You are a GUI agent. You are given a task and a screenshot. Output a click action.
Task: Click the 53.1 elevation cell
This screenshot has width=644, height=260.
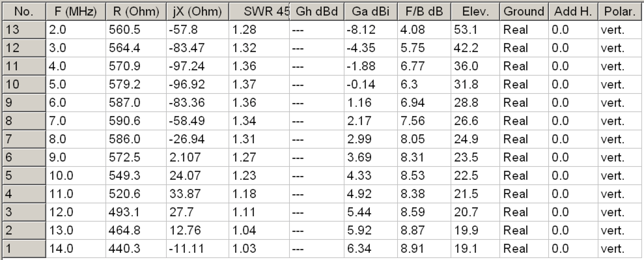coord(475,30)
